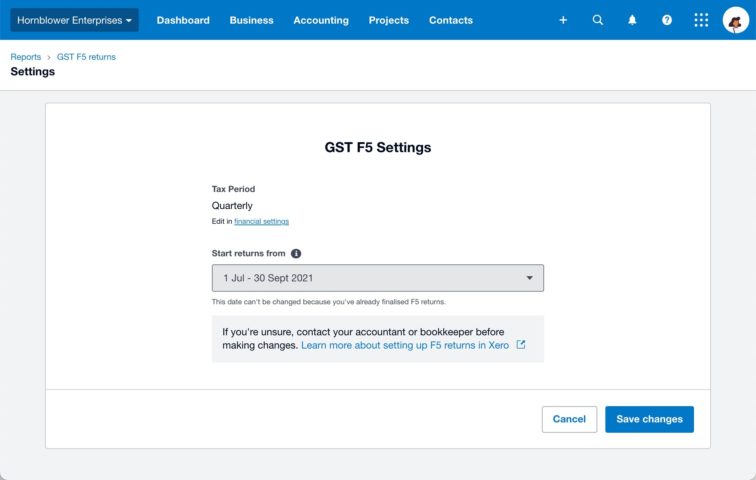Image resolution: width=756 pixels, height=480 pixels.
Task: Open the Accounting menu
Action: [x=321, y=20]
